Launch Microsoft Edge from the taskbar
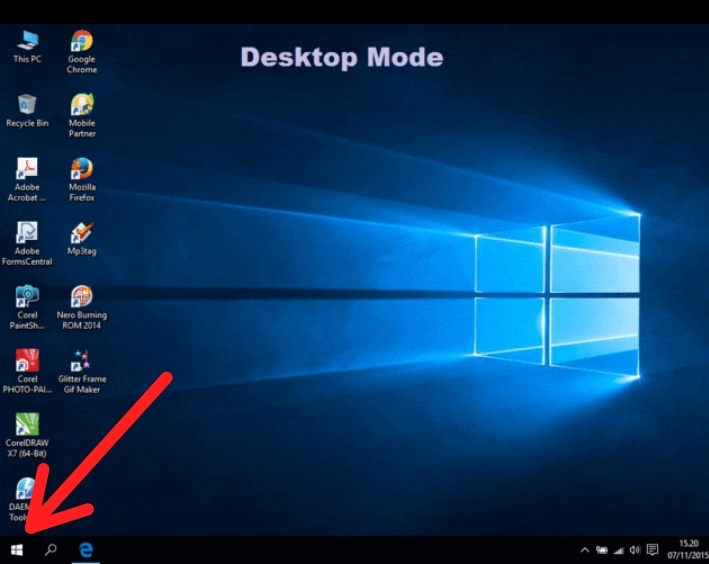 pos(87,550)
